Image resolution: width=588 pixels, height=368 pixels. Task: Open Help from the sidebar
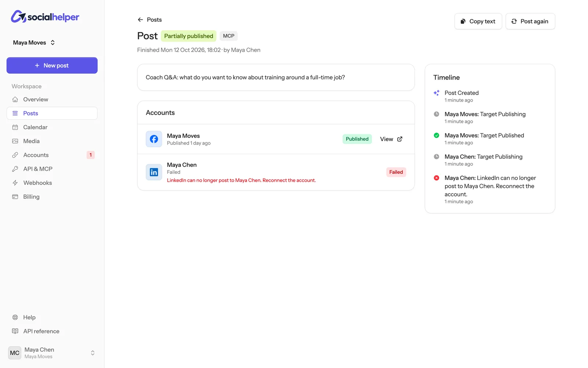tap(52, 317)
